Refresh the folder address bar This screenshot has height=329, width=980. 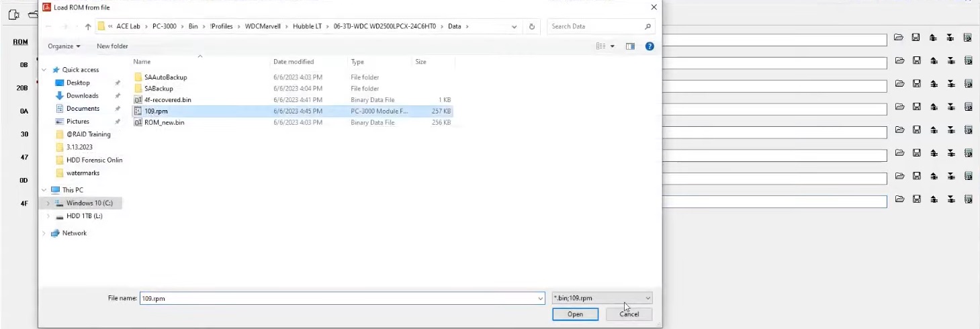[532, 27]
